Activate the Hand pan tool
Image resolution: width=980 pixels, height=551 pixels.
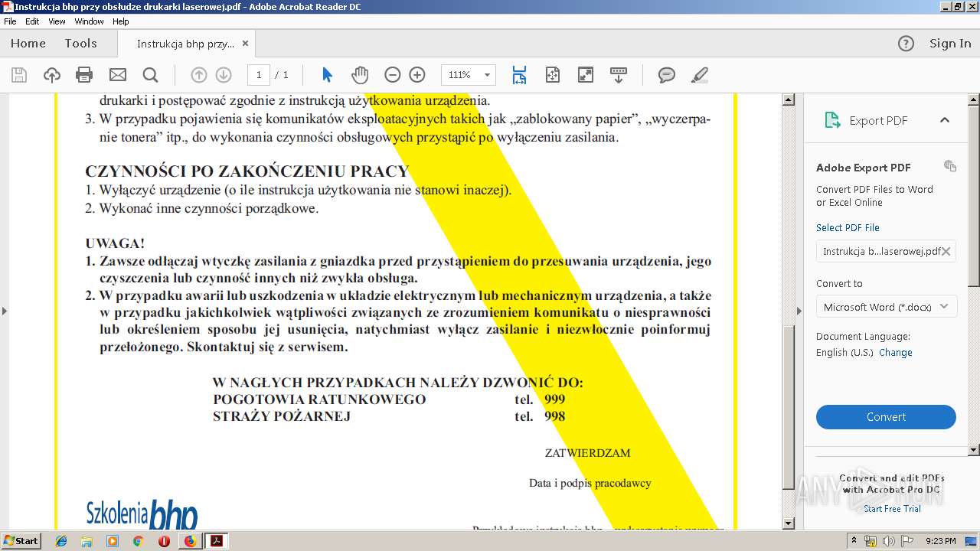point(360,75)
